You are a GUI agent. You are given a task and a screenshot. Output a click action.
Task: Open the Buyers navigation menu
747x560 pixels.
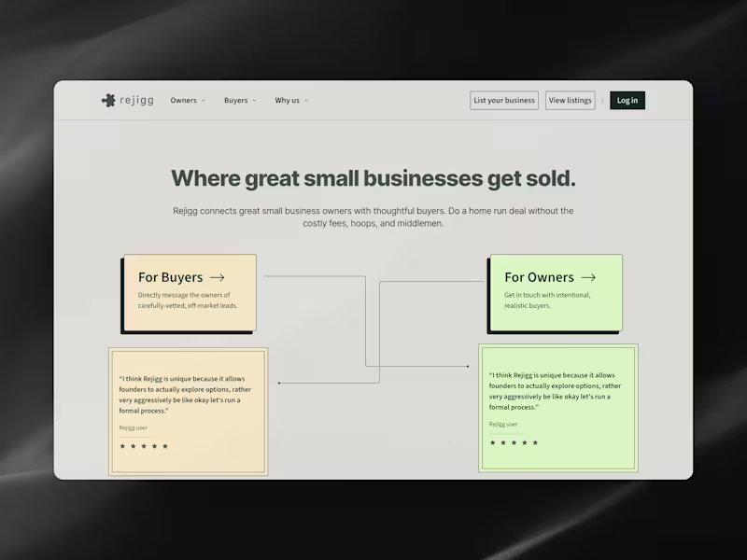236,101
